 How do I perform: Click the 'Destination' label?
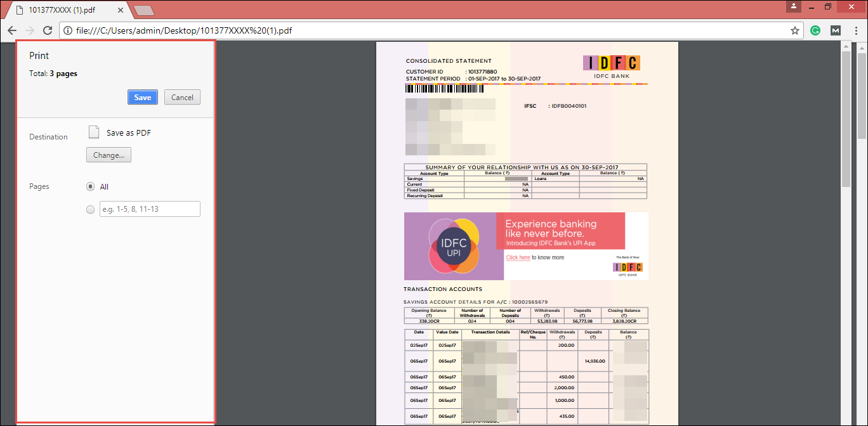pos(48,137)
